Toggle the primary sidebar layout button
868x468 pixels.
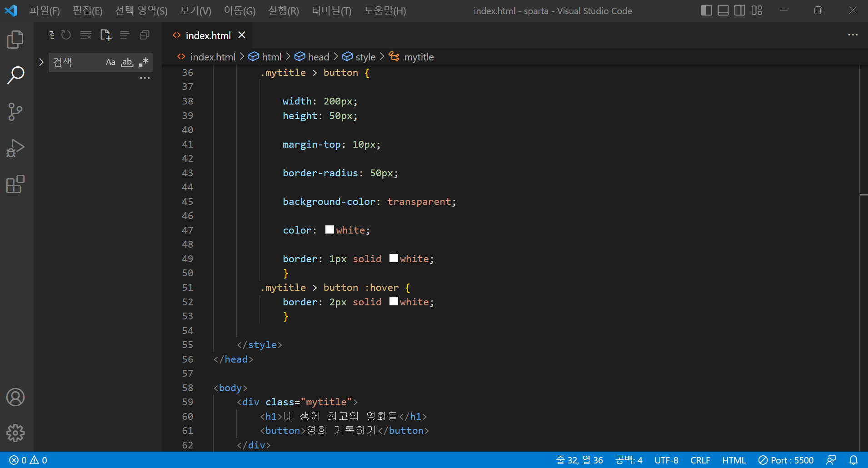click(x=707, y=10)
